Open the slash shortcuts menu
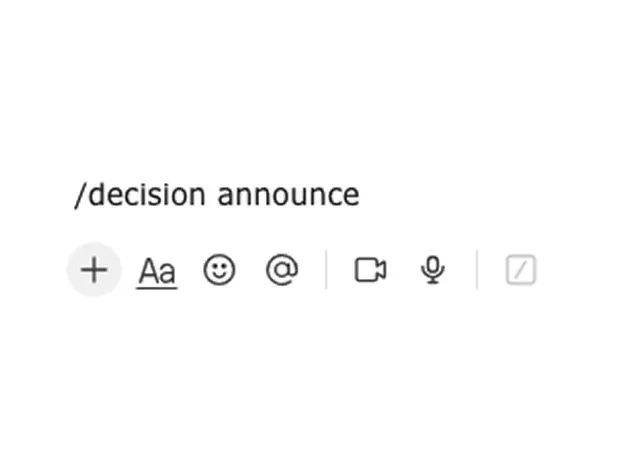Image resolution: width=620 pixels, height=466 pixels. click(521, 270)
